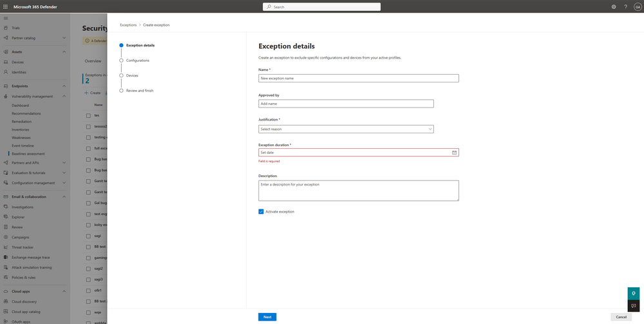
Task: Click the Campaigns sidebar icon
Action: coord(6,237)
